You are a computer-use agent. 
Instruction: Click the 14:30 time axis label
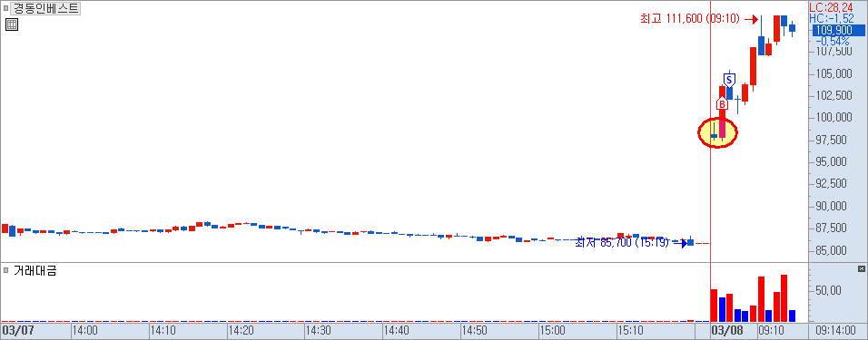[319, 331]
